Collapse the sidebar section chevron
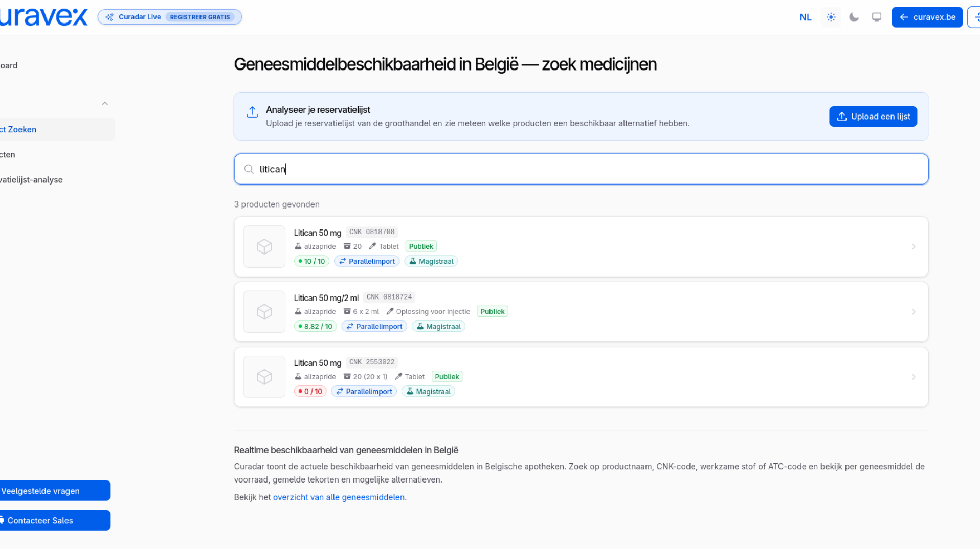This screenshot has width=980, height=551. point(105,104)
